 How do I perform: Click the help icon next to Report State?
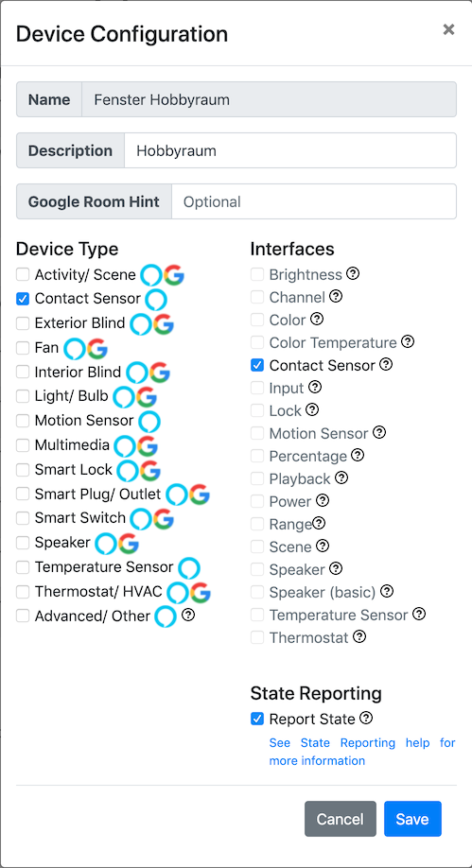366,718
